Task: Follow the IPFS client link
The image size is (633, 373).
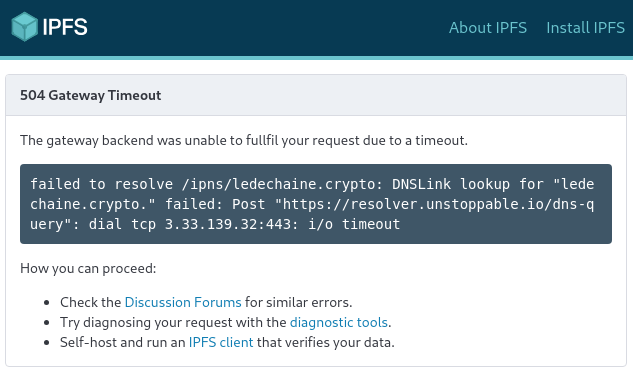Action: pyautogui.click(x=221, y=342)
